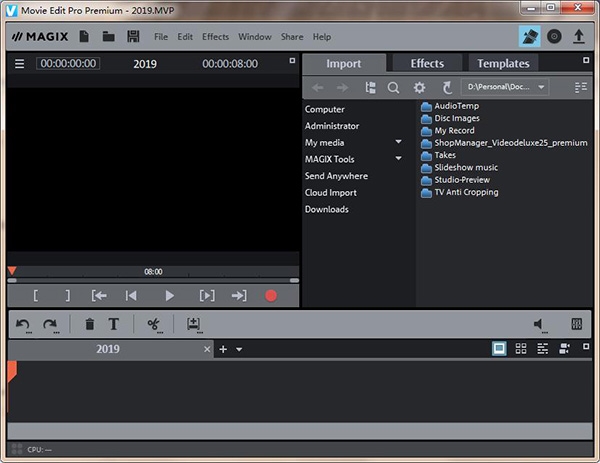Image resolution: width=600 pixels, height=463 pixels.
Task: Start playback with the play button
Action: [169, 296]
